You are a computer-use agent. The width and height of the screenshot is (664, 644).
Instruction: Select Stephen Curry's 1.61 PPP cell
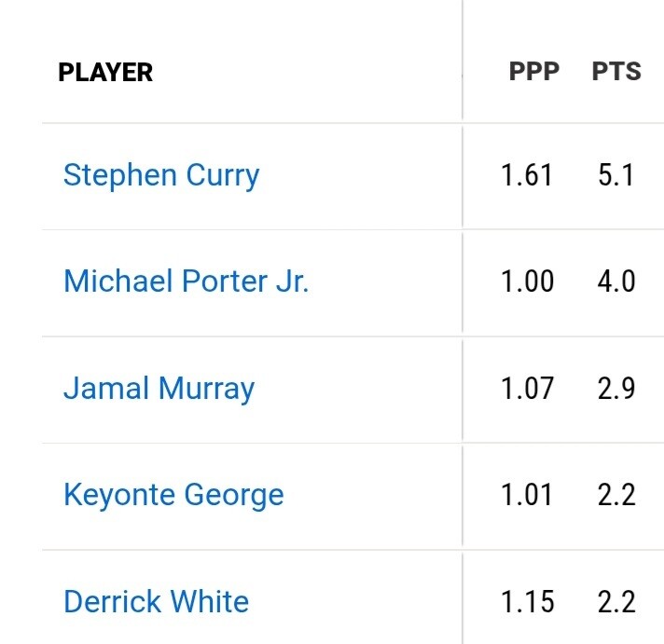pyautogui.click(x=527, y=175)
